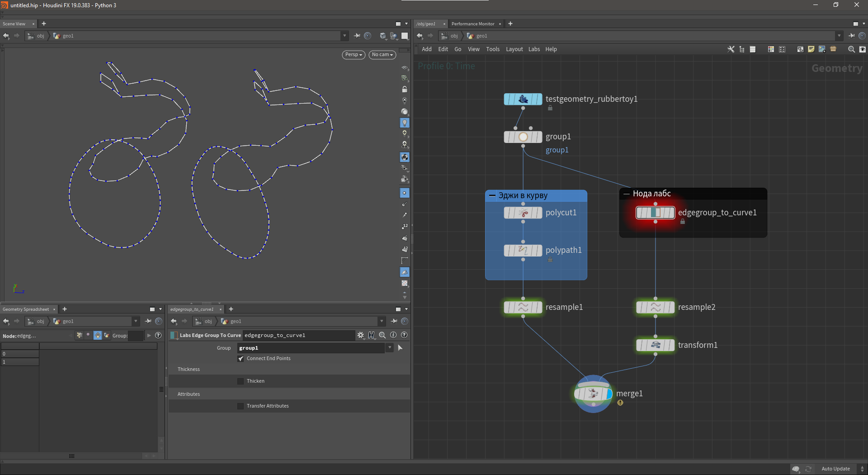The image size is (868, 475).
Task: Click the parameter gear settings icon
Action: pos(360,335)
